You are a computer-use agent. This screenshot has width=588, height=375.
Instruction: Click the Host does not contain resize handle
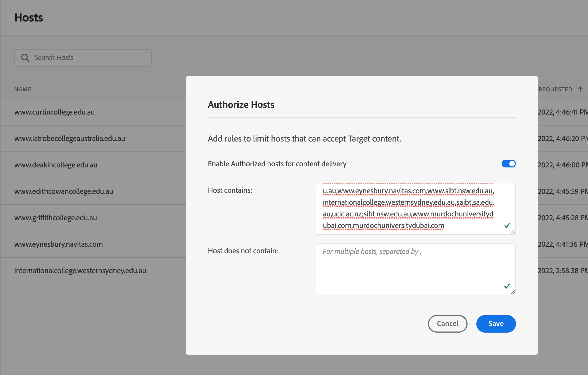[513, 292]
